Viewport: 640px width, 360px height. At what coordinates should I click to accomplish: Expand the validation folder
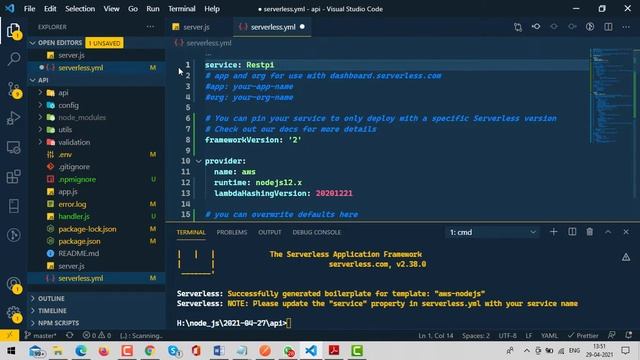[40, 142]
